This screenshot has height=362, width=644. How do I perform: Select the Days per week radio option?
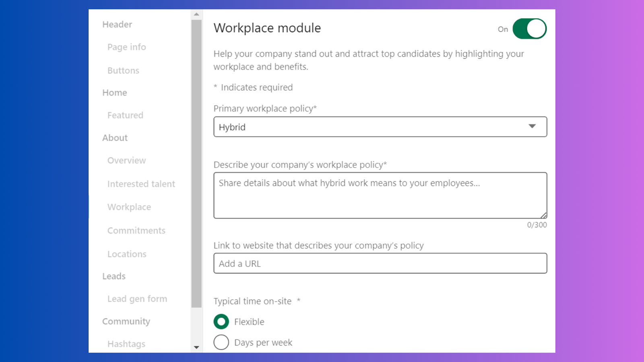pos(221,342)
